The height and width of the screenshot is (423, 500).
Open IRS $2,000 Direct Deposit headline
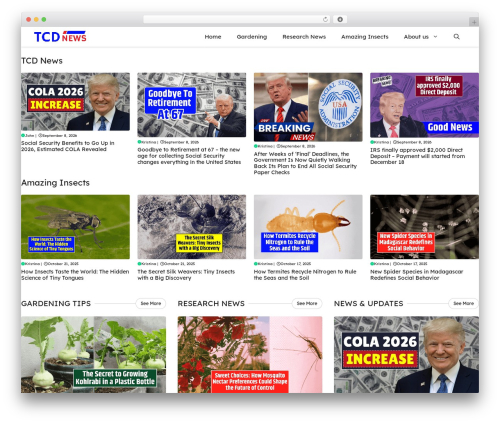click(417, 156)
